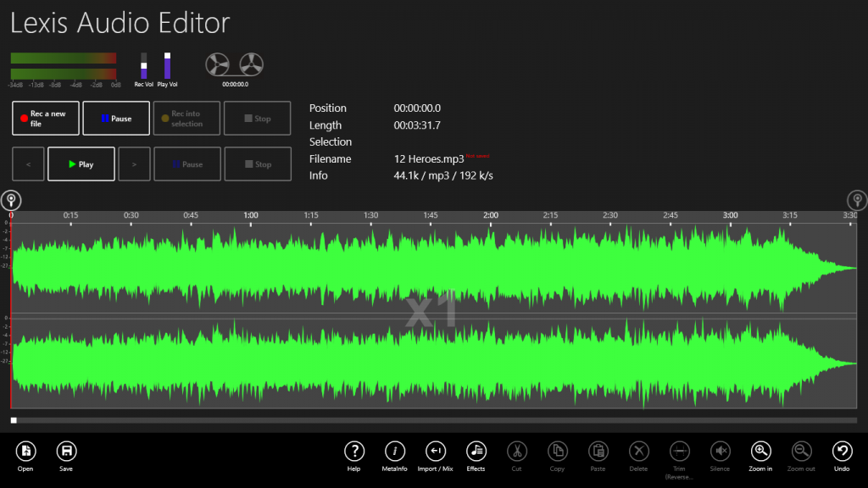Viewport: 868px width, 488px height.
Task: Undo the last edit
Action: (841, 452)
